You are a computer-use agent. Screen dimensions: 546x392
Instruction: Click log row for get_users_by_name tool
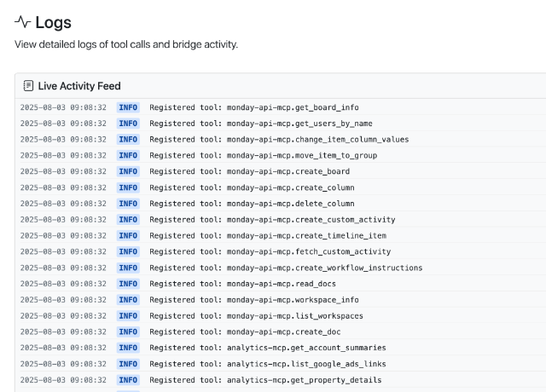tap(281, 123)
